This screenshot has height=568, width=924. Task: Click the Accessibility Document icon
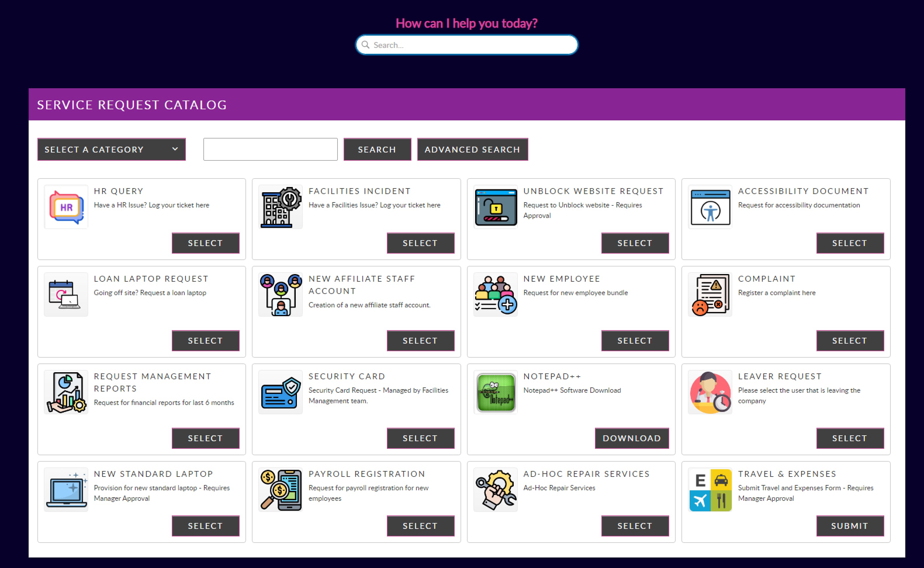[x=710, y=207]
